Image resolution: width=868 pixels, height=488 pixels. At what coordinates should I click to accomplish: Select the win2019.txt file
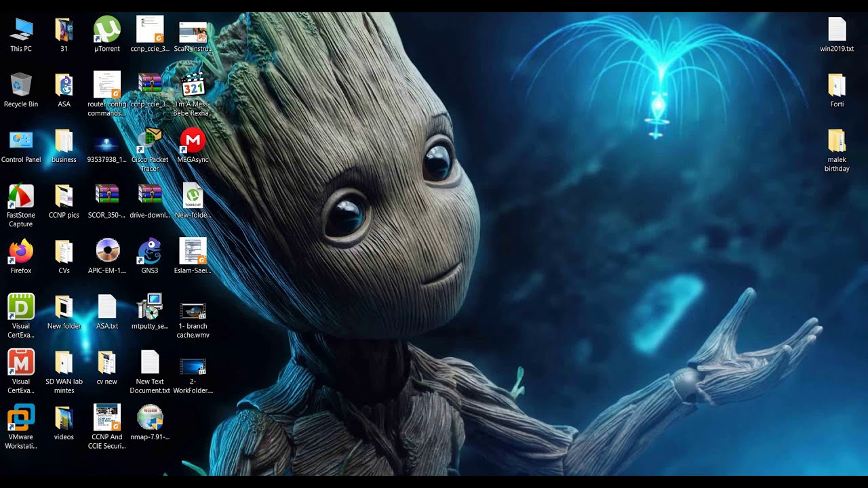coord(837,30)
